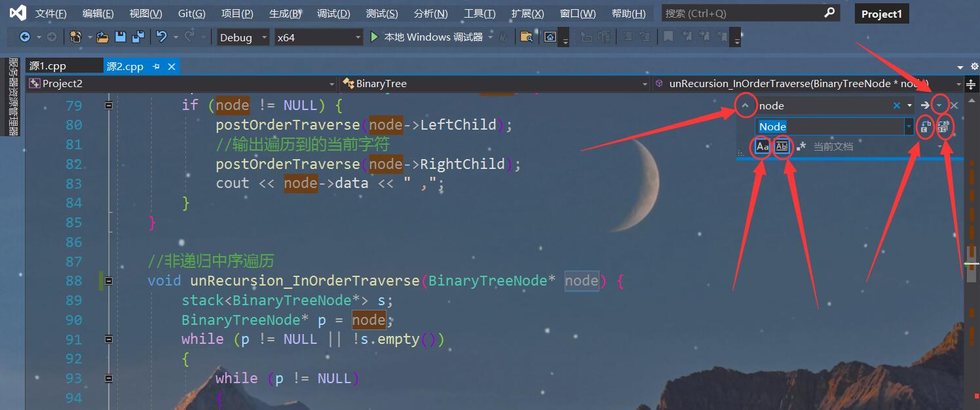
Task: Click the home window icon in the toolbar
Action: [550, 37]
